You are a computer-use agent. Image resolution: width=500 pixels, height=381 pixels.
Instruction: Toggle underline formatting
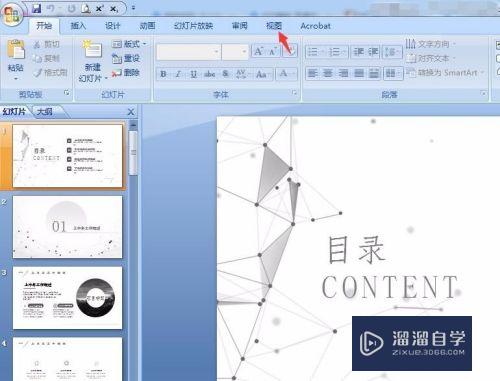pyautogui.click(x=194, y=74)
